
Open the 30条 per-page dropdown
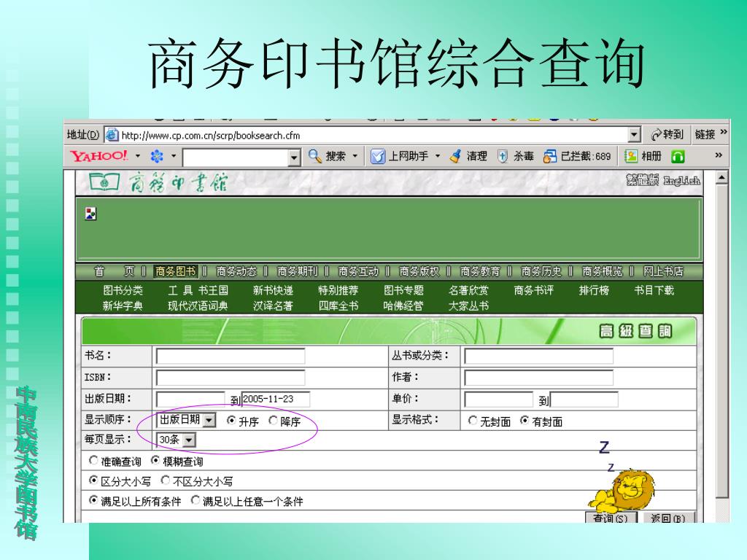click(189, 440)
